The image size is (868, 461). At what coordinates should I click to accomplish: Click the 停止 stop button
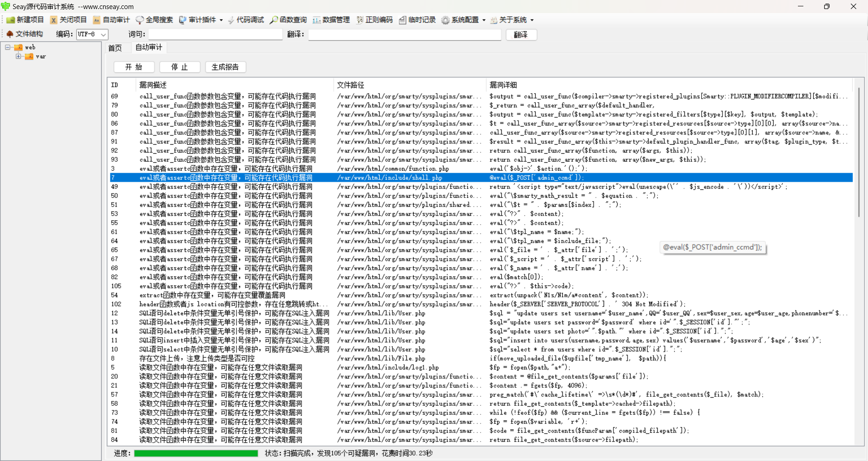[179, 67]
